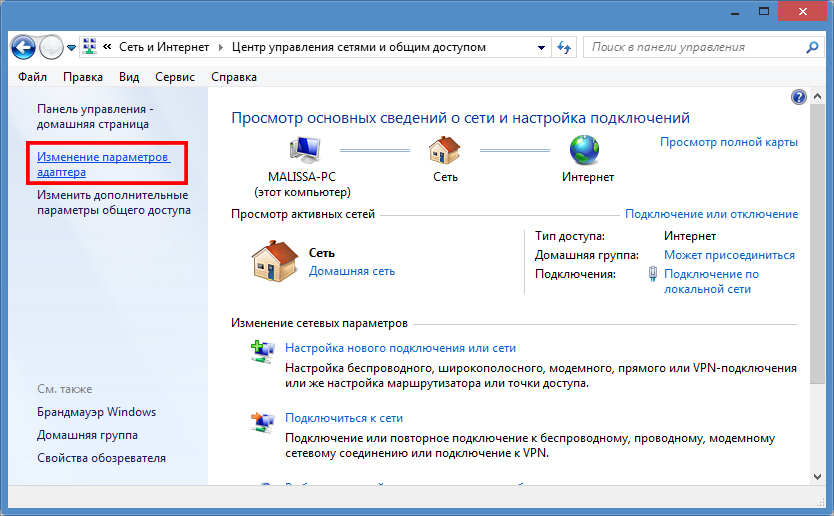This screenshot has height=516, width=834.
Task: Open the Домашняя сеть link
Action: pos(352,271)
